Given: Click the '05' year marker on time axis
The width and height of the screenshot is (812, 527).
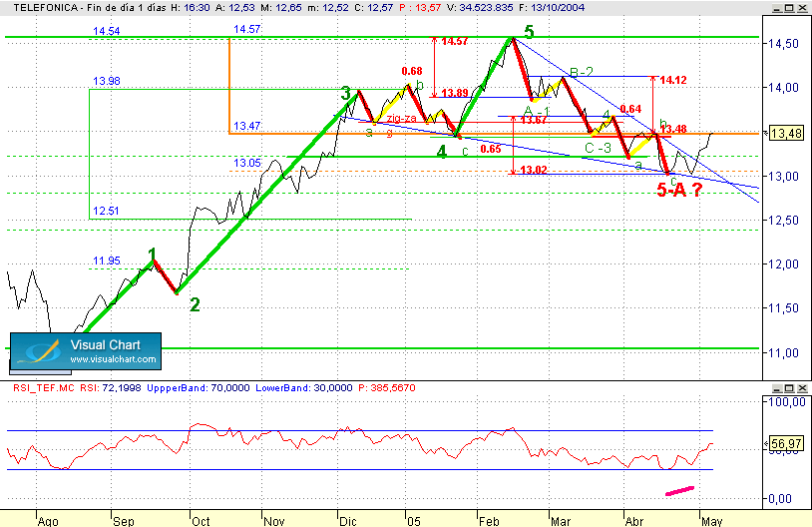Looking at the screenshot, I should pyautogui.click(x=413, y=521).
